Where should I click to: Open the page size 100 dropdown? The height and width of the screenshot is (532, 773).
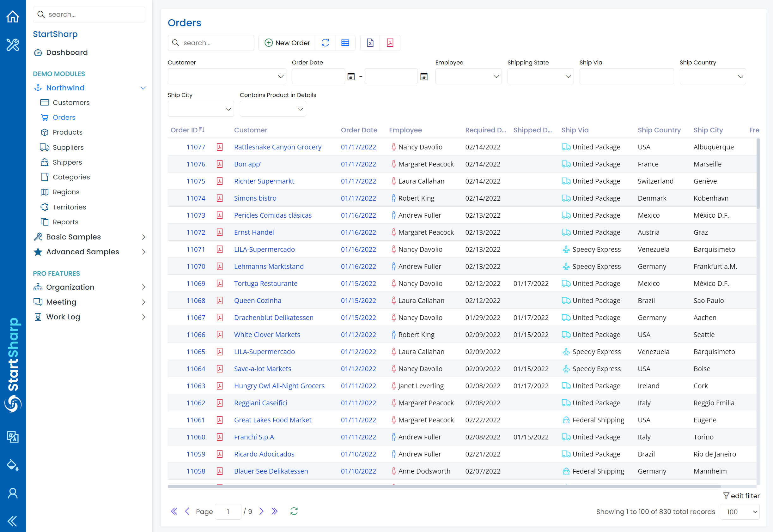[x=739, y=512]
